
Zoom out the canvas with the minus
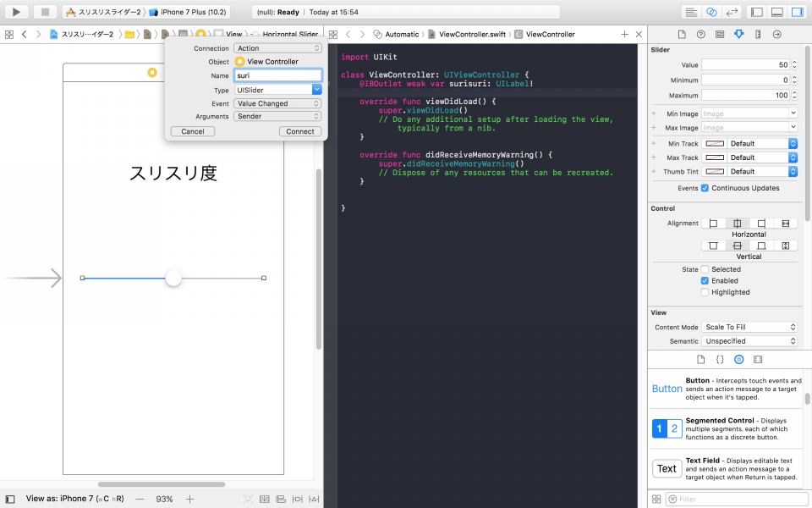click(140, 500)
